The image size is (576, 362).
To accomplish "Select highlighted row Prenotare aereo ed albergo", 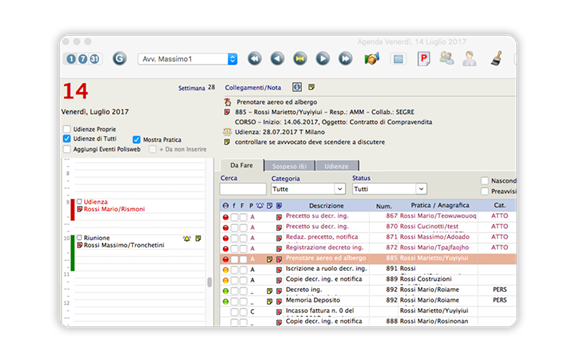I will pyautogui.click(x=368, y=259).
